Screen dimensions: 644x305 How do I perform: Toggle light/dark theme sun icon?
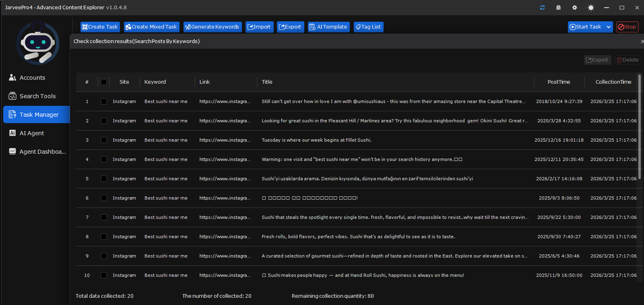[x=590, y=8]
